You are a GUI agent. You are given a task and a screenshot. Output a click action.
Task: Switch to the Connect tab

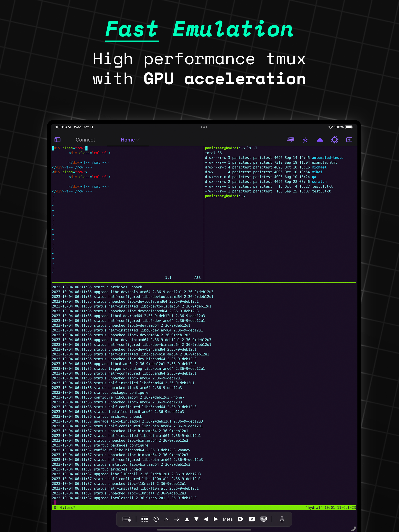(x=85, y=140)
